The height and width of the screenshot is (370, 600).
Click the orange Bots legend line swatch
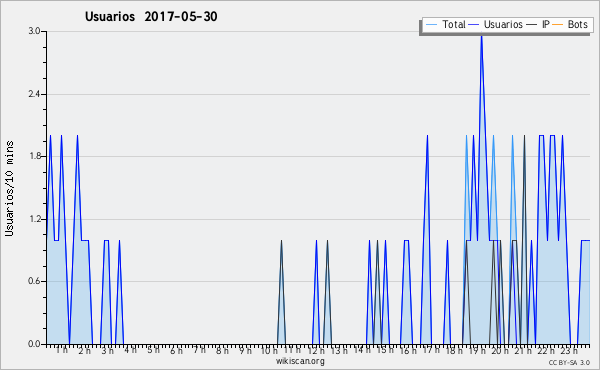click(558, 25)
